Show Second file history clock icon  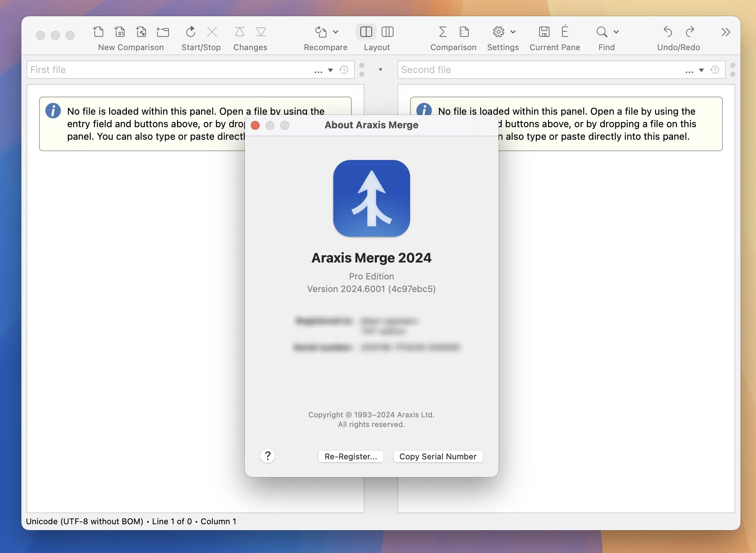715,70
